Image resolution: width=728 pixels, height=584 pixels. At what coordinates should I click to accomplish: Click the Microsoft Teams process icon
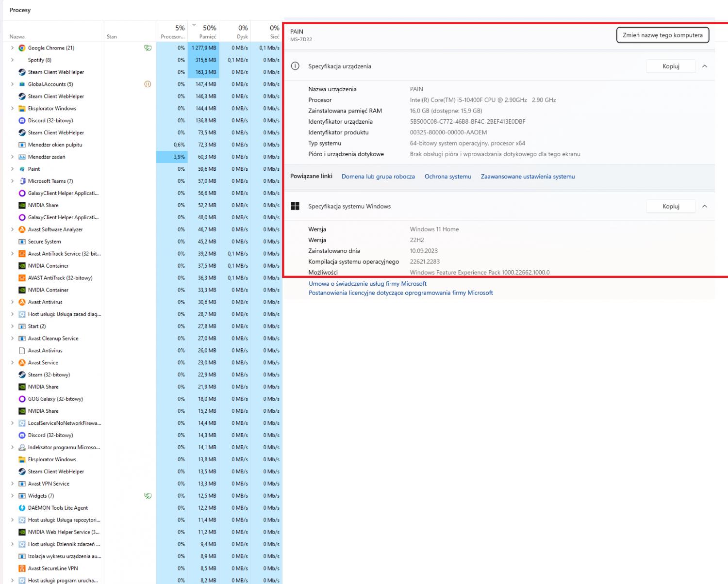(22, 181)
